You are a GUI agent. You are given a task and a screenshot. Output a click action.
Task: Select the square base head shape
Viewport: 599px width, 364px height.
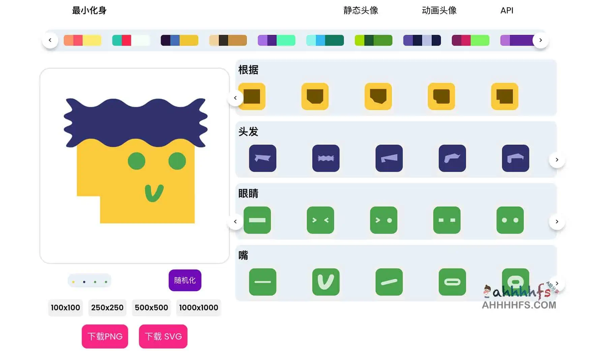[x=252, y=97]
